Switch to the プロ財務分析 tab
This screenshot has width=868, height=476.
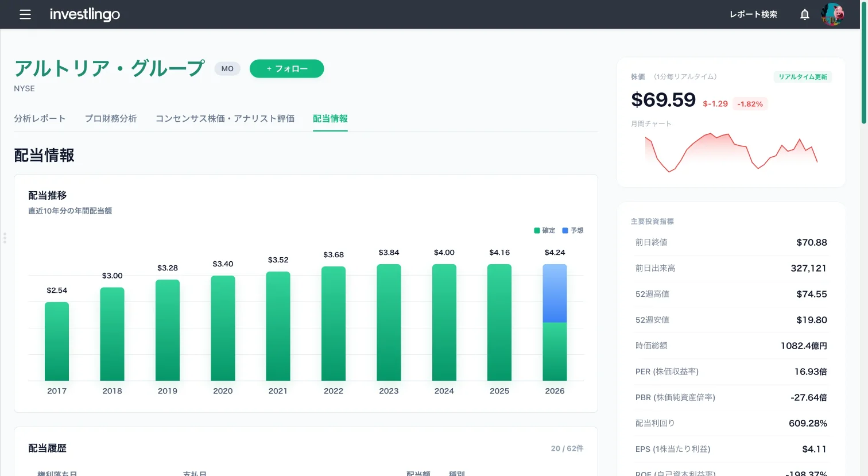(111, 119)
